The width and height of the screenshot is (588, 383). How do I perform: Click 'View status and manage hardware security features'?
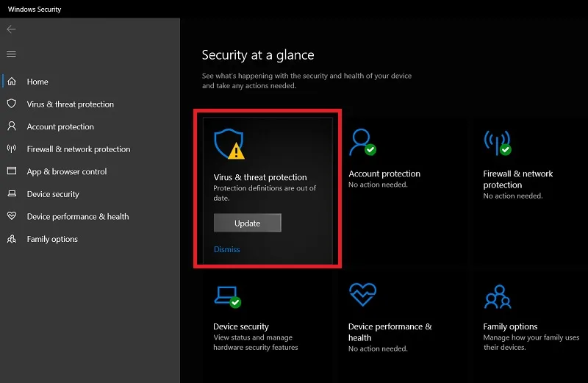(256, 343)
